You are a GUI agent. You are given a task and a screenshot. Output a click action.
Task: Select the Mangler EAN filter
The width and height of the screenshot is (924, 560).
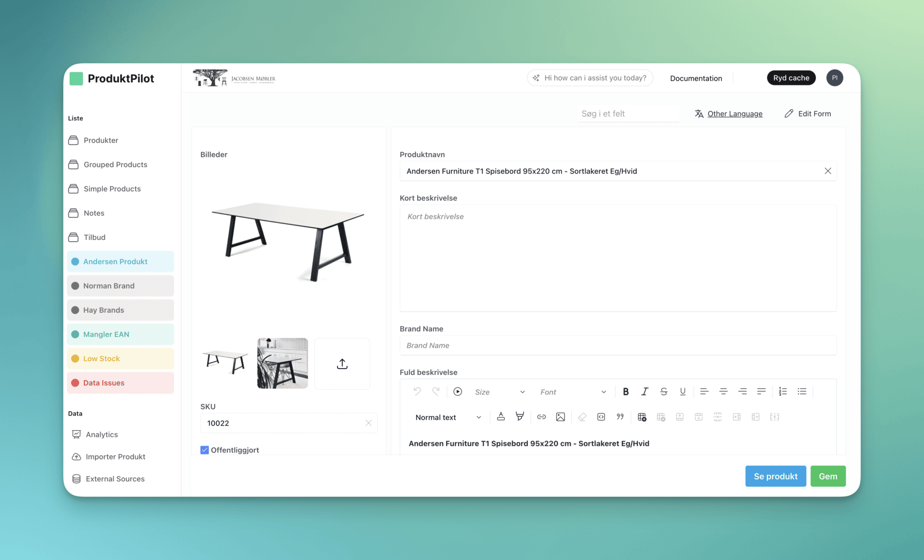tap(121, 334)
